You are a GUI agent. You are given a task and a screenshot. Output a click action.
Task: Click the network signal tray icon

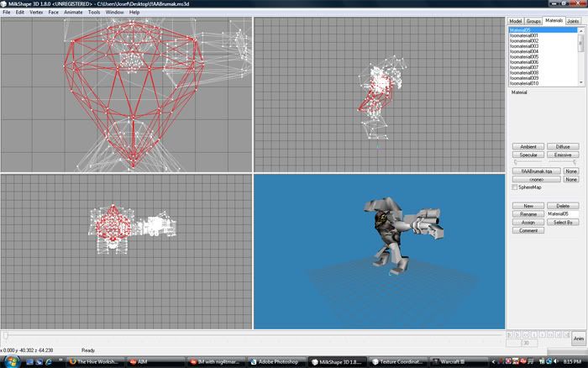coord(542,361)
